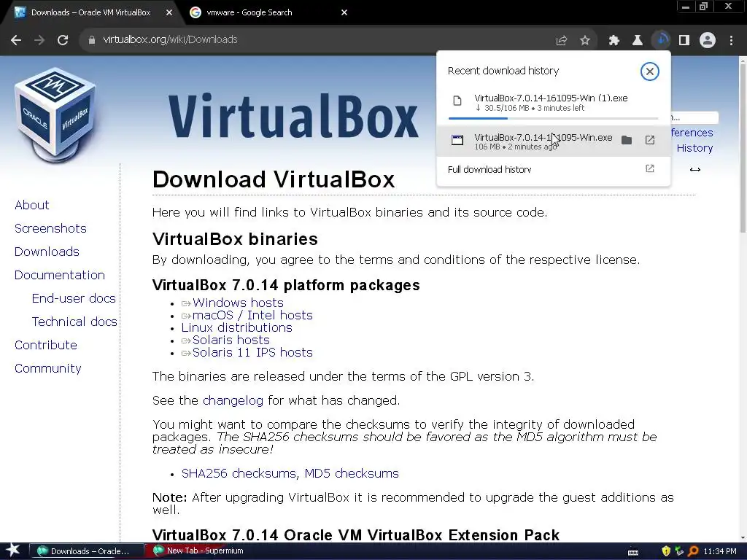
Task: Download the Windows hosts package
Action: click(238, 303)
